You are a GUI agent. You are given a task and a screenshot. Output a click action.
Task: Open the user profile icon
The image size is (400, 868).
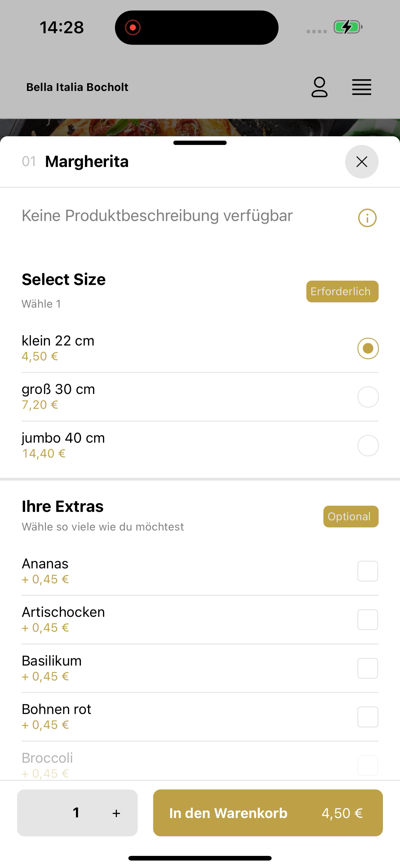tap(319, 87)
